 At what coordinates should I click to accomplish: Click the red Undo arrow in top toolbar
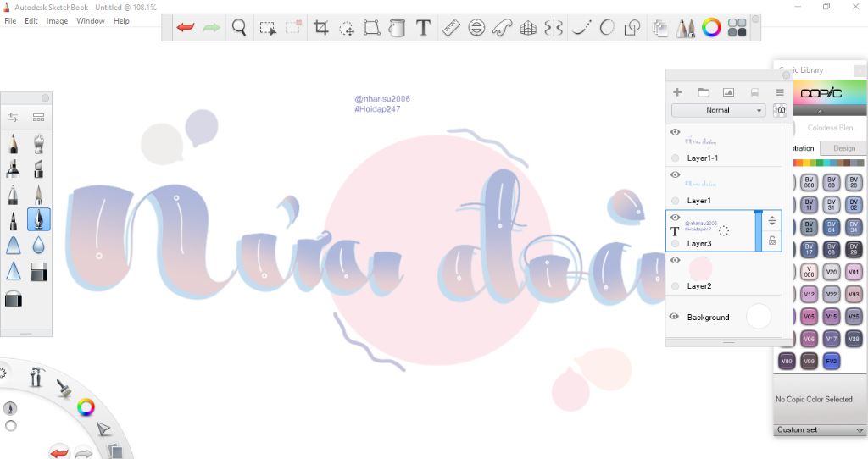186,27
